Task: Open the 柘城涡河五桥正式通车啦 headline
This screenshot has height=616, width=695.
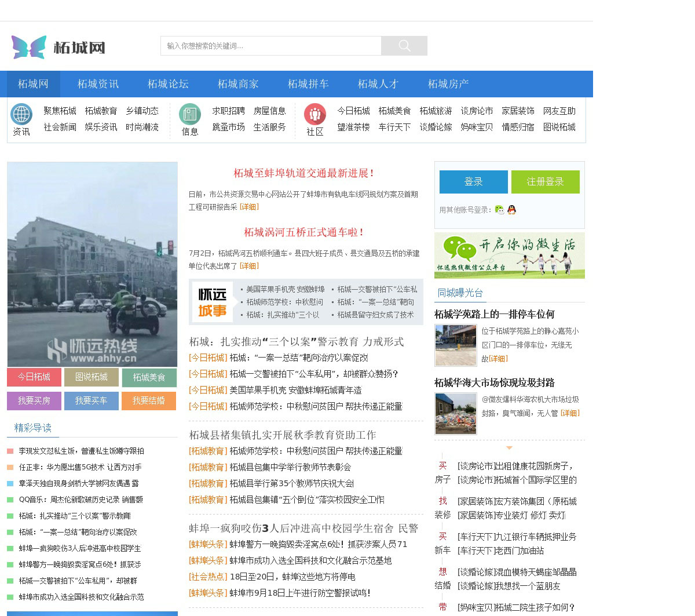Action: (305, 232)
